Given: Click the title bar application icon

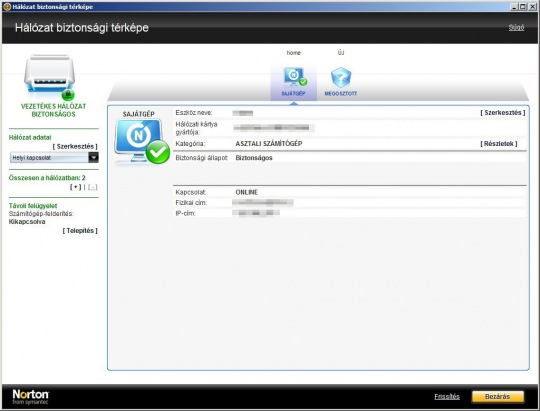Looking at the screenshot, I should tap(7, 7).
